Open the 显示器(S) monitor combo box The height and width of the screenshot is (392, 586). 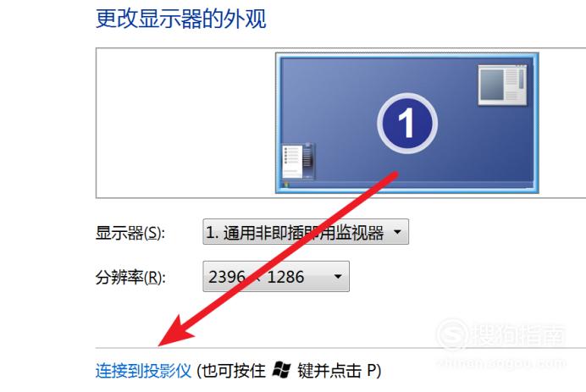point(306,232)
